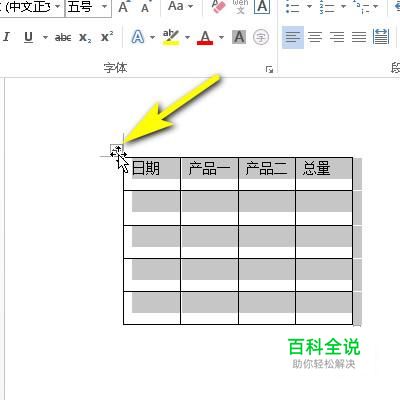Apply red font color
Screen dimensions: 400x400
[205, 37]
